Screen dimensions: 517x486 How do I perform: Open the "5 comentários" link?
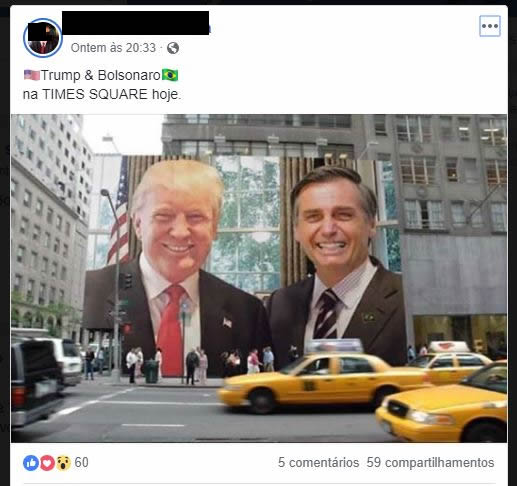(x=318, y=463)
